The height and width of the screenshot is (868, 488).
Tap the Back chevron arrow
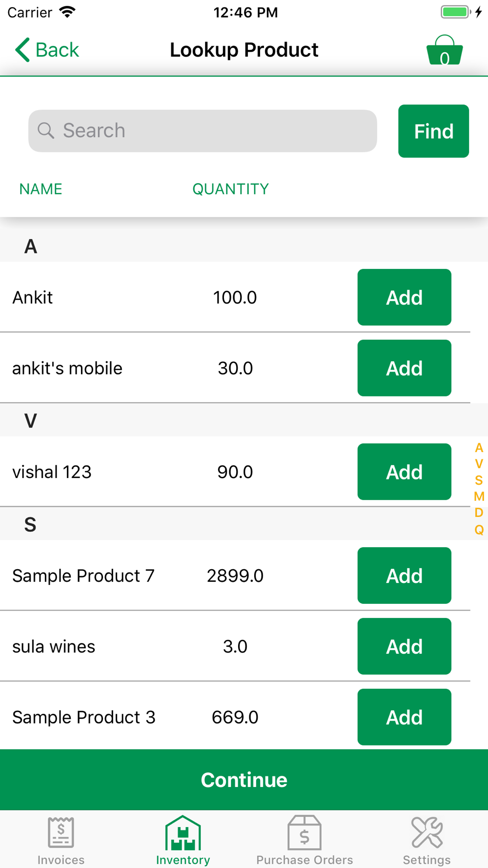(22, 50)
